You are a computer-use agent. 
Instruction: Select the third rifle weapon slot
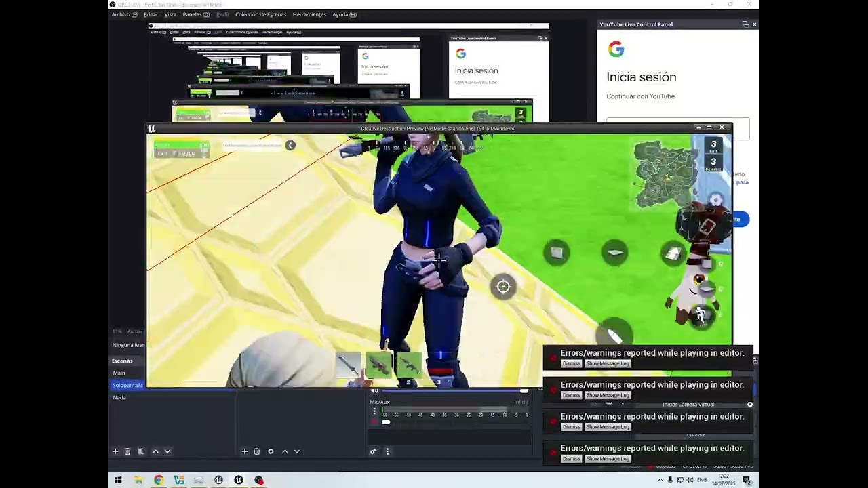coord(409,366)
